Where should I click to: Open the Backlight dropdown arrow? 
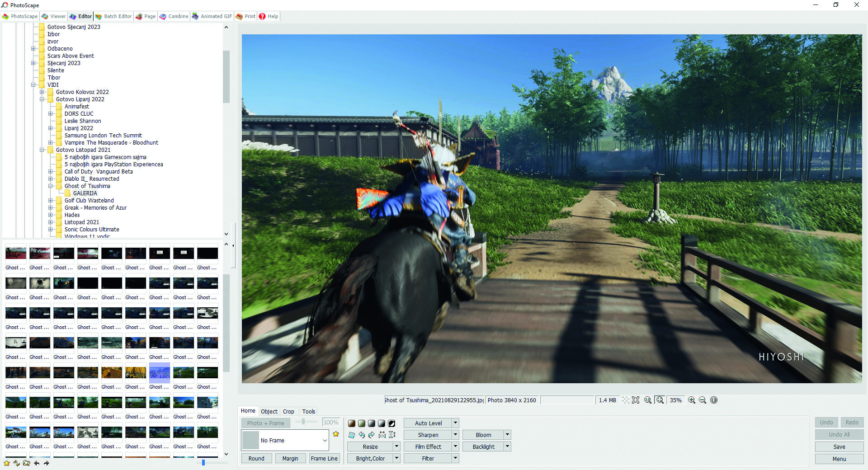[x=508, y=446]
